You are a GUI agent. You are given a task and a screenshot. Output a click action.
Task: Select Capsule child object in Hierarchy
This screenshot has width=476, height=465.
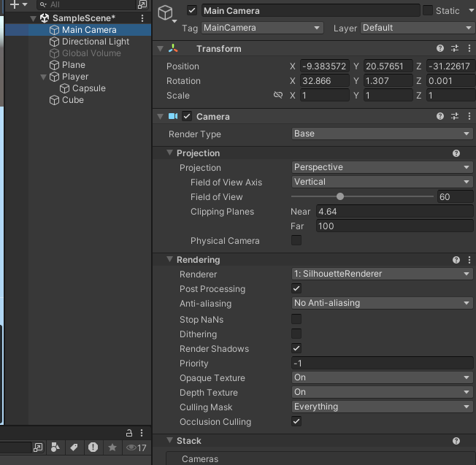[x=88, y=88]
